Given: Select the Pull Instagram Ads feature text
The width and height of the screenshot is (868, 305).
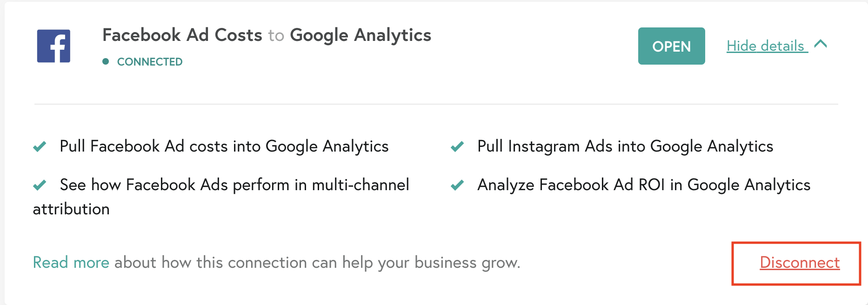Looking at the screenshot, I should pyautogui.click(x=625, y=146).
